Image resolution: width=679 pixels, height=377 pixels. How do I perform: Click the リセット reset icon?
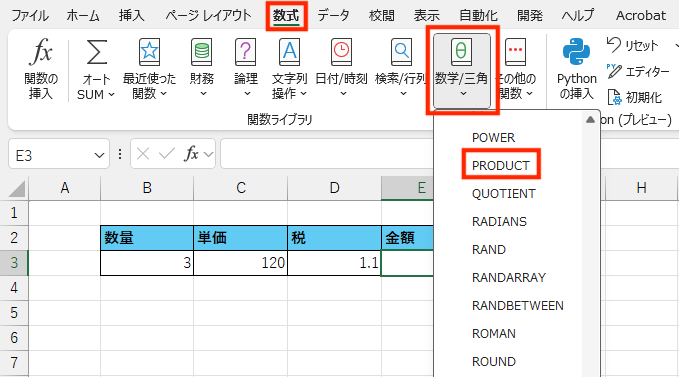pyautogui.click(x=614, y=45)
